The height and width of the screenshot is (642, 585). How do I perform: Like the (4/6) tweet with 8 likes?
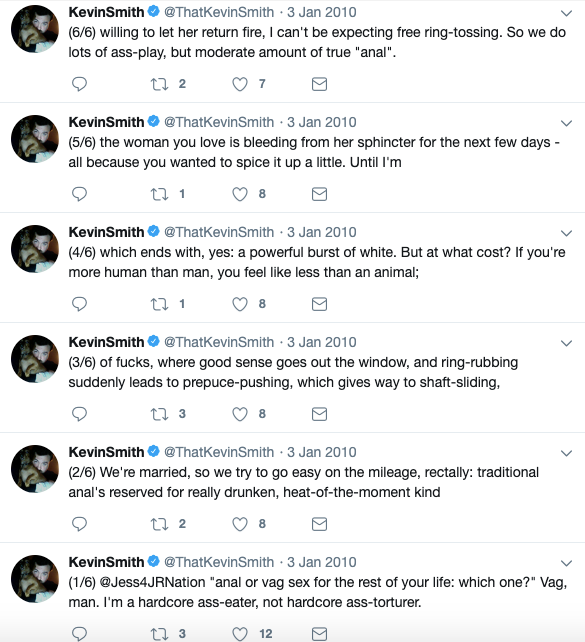(x=240, y=304)
